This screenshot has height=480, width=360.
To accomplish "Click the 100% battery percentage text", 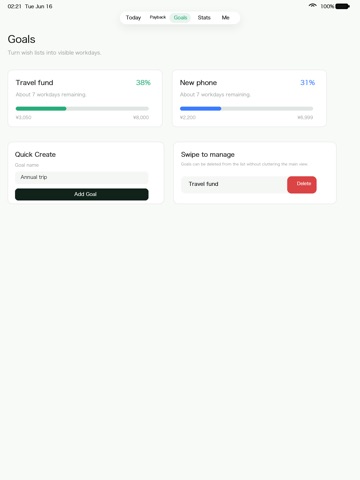I will (327, 6).
